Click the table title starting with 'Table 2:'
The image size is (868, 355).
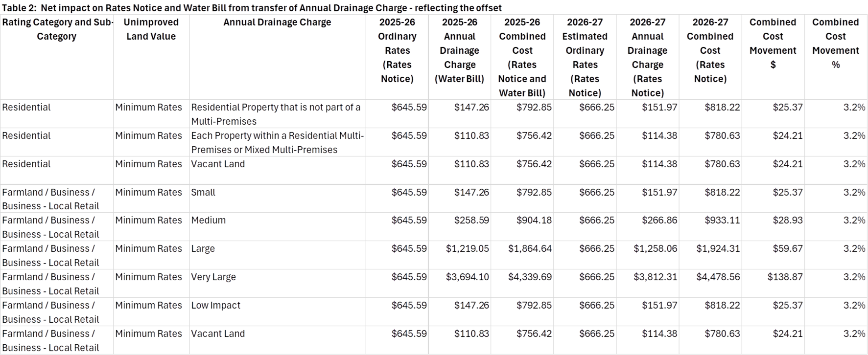point(251,8)
